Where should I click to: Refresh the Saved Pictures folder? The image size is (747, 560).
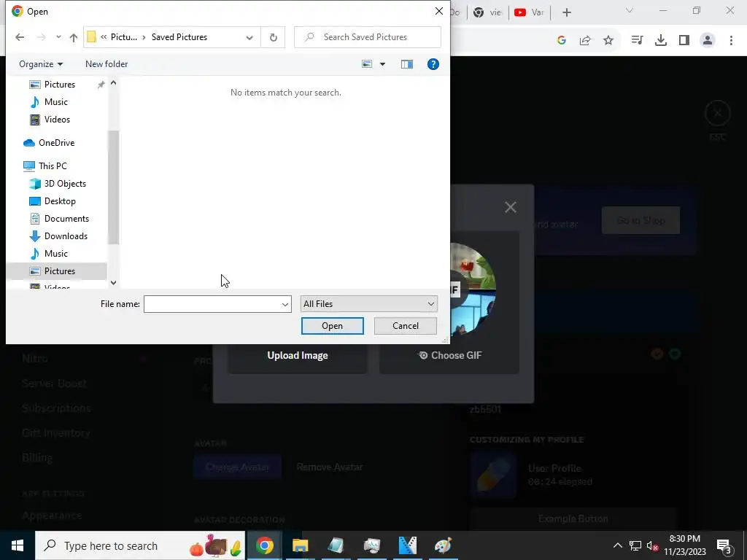273,37
